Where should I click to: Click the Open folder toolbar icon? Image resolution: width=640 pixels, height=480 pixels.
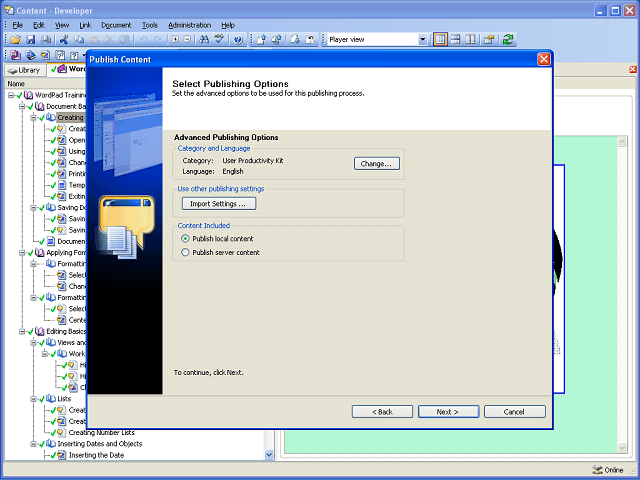point(16,40)
